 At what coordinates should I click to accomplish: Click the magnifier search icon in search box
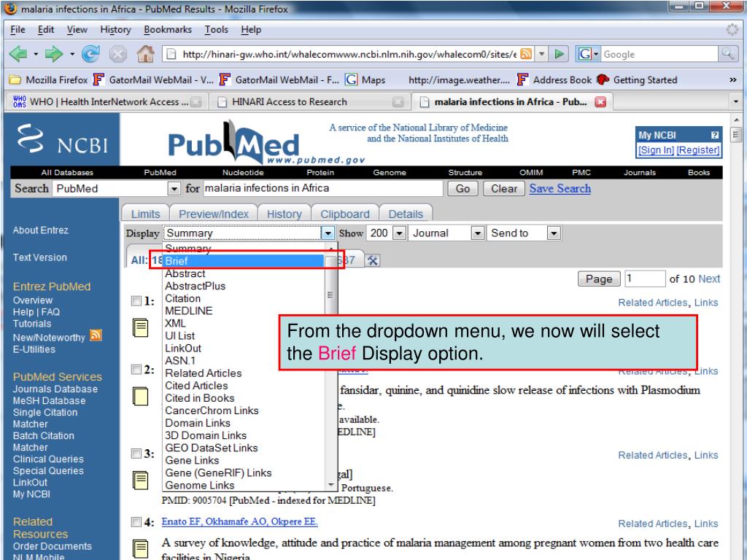727,54
